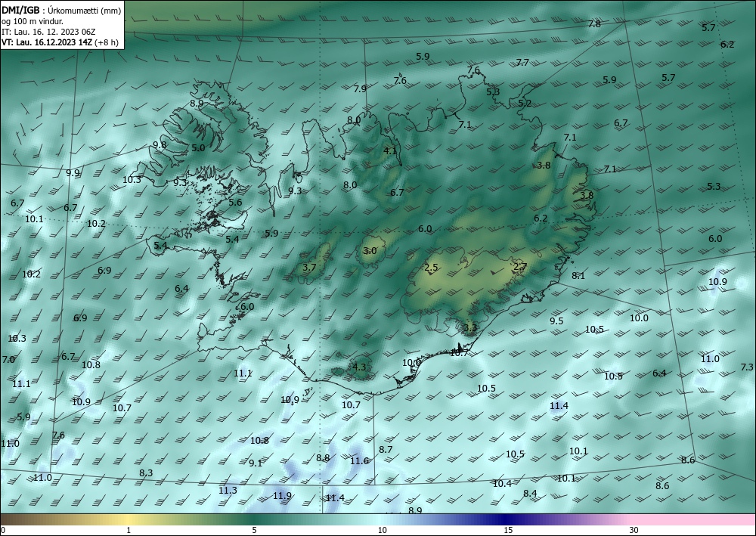This screenshot has height=536, width=756.
Task: Click the color scale label '1'
Action: click(129, 530)
